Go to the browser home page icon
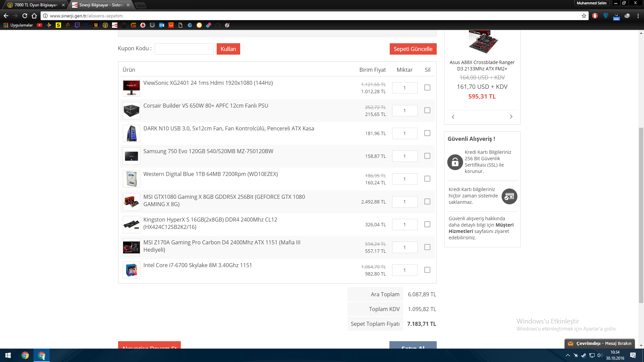 34,16
